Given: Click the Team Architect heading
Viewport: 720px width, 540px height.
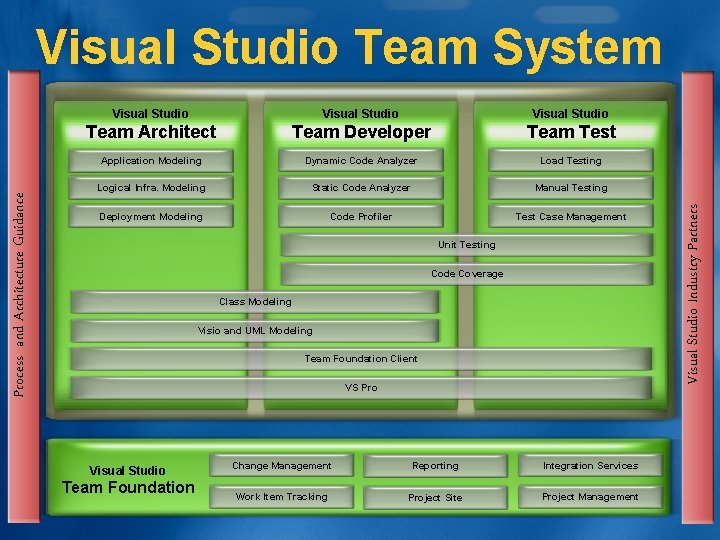Looking at the screenshot, I should click(x=151, y=132).
